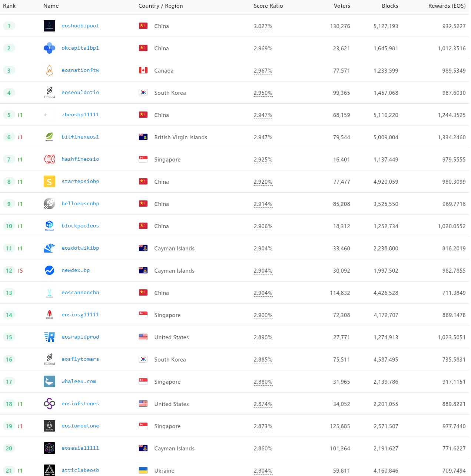Screen dimensions: 471x476
Task: Open the eosnationftw producer link
Action: [x=80, y=70]
